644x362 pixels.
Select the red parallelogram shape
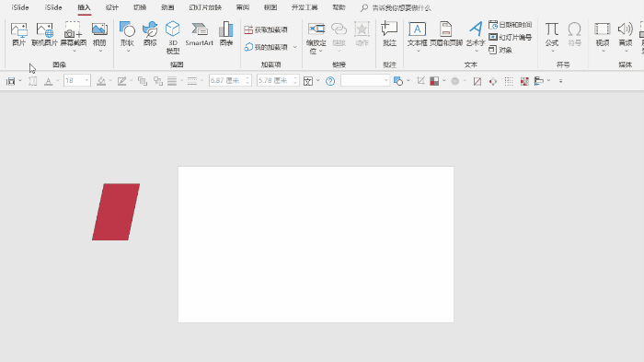[x=116, y=212]
